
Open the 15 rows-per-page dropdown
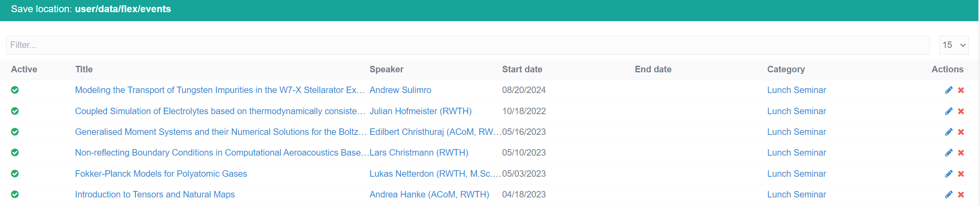[x=954, y=45]
